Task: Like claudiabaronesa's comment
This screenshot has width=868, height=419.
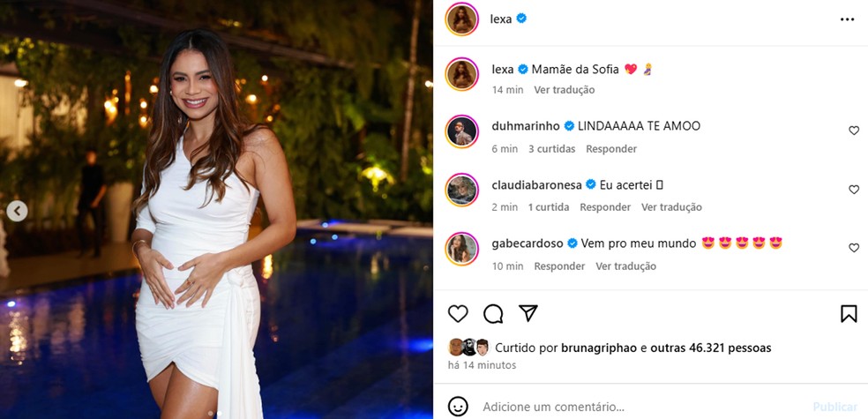Action: pyautogui.click(x=854, y=190)
